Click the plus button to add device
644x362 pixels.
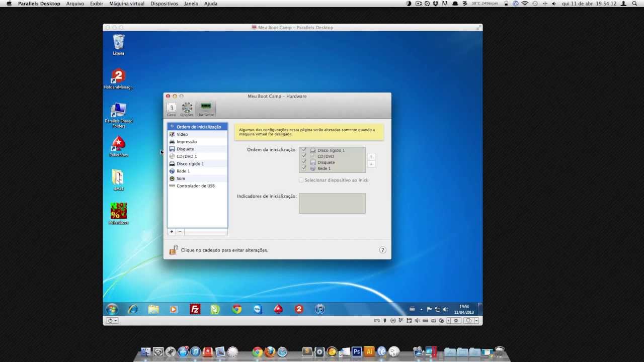[x=172, y=232]
